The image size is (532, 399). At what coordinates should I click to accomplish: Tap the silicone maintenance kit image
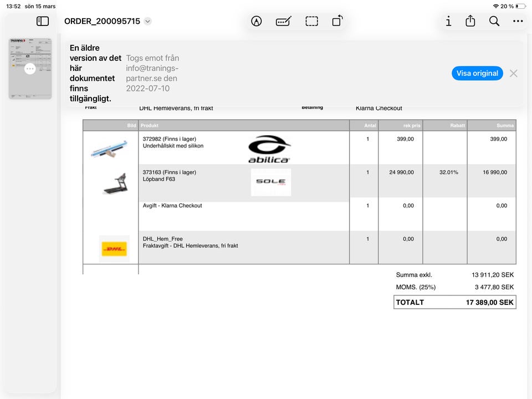[109, 149]
